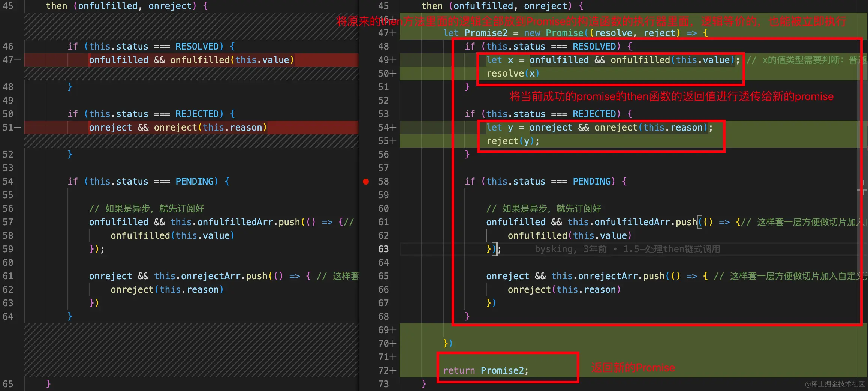
Task: Click the closing "})" on added line 70
Action: coord(448,344)
